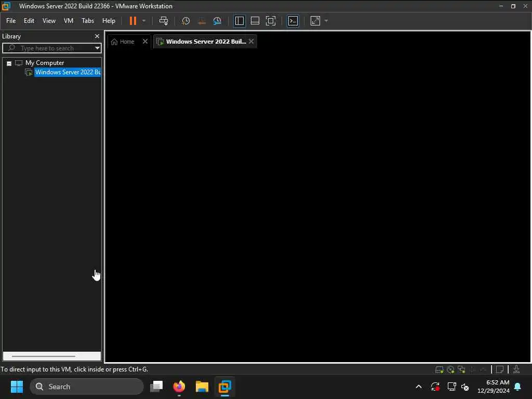This screenshot has width=532, height=399.
Task: Click the Home tab house icon
Action: click(114, 42)
